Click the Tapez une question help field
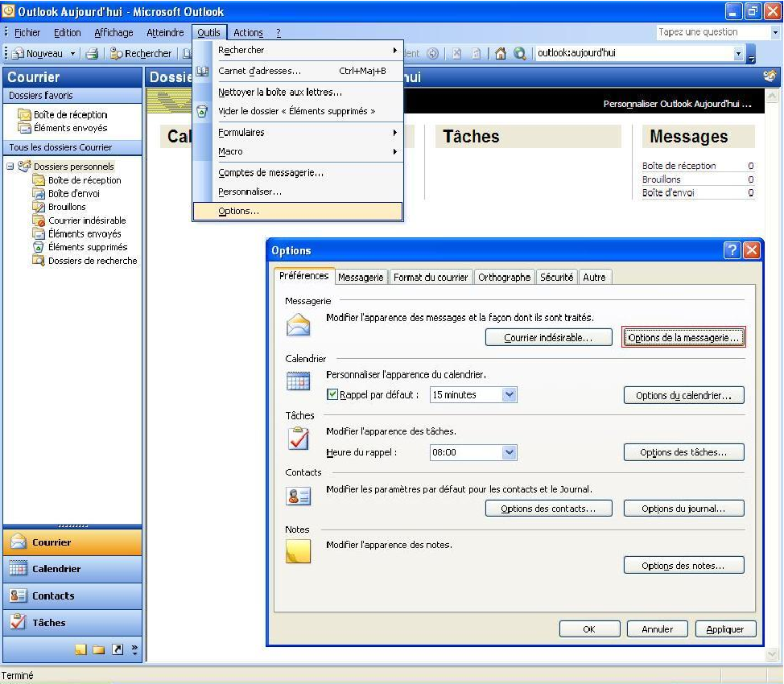This screenshot has height=684, width=784. [x=713, y=32]
